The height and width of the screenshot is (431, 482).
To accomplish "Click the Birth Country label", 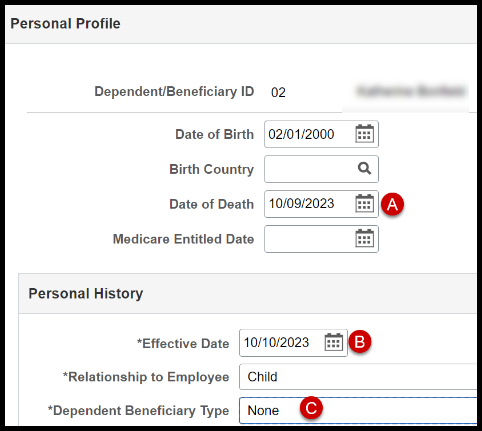I will [x=212, y=169].
